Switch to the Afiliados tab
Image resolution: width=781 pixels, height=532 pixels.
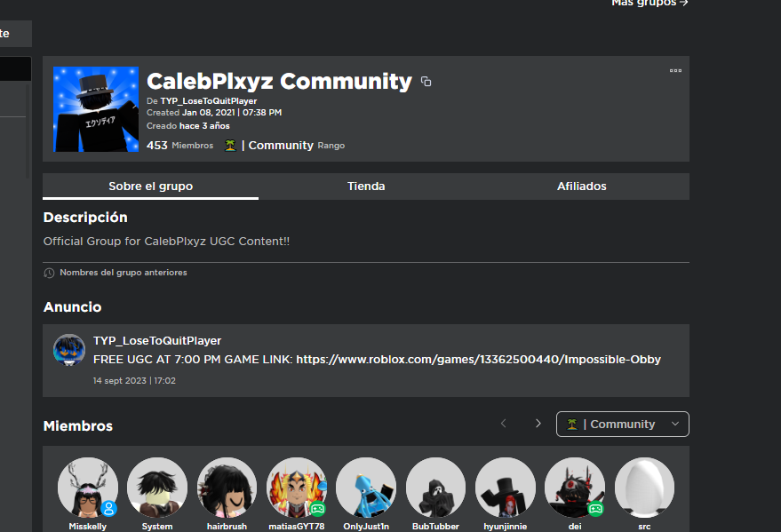tap(581, 187)
